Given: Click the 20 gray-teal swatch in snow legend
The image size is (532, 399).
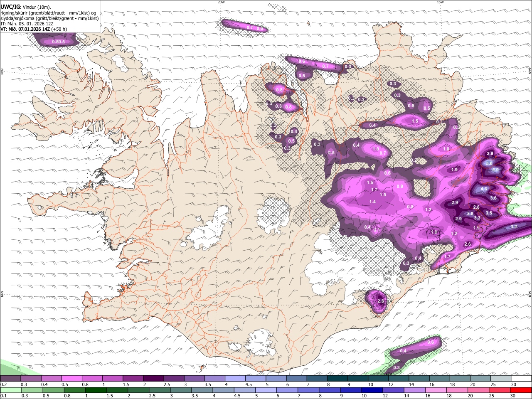Looking at the screenshot, I should 480,379.
